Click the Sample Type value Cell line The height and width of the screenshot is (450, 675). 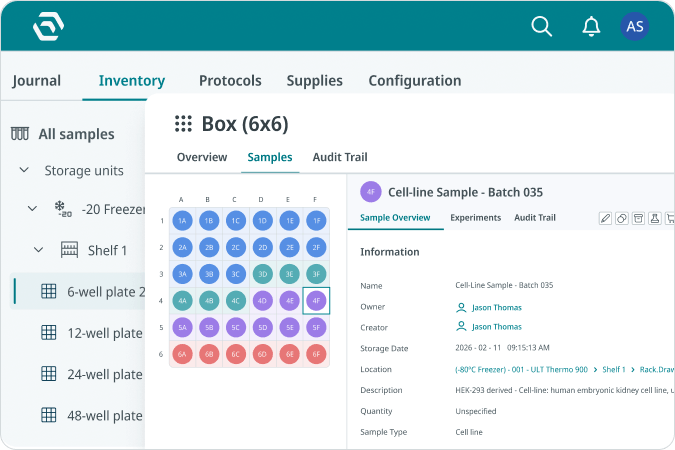[469, 432]
